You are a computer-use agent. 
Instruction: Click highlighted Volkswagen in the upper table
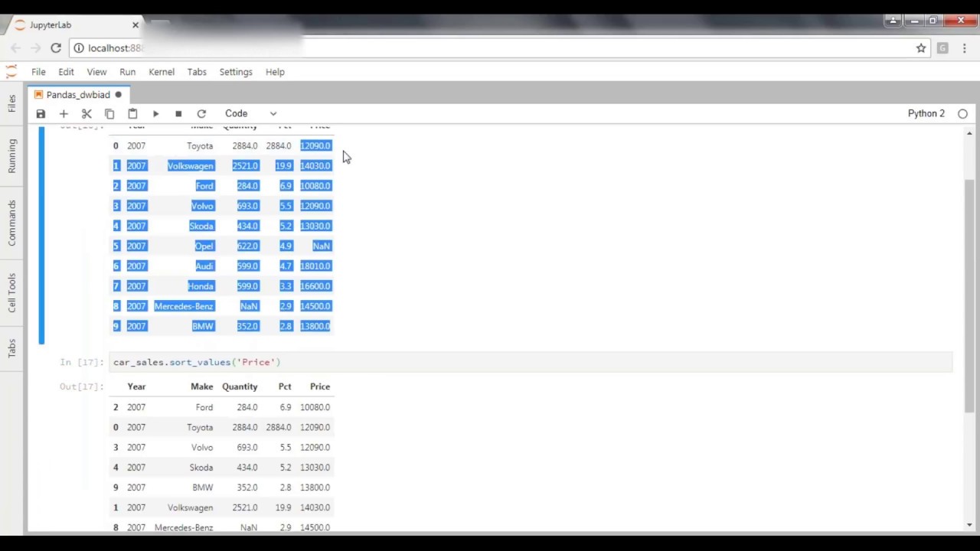tap(191, 165)
